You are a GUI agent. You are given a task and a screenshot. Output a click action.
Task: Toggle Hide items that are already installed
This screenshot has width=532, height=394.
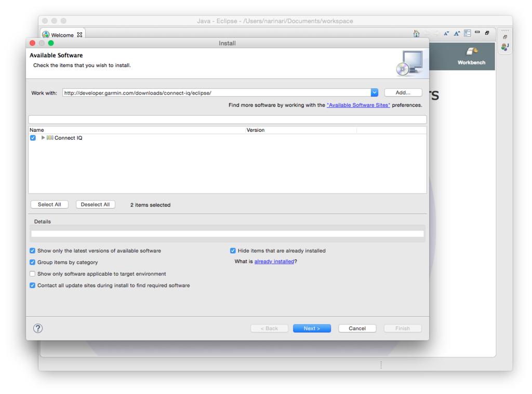(233, 251)
